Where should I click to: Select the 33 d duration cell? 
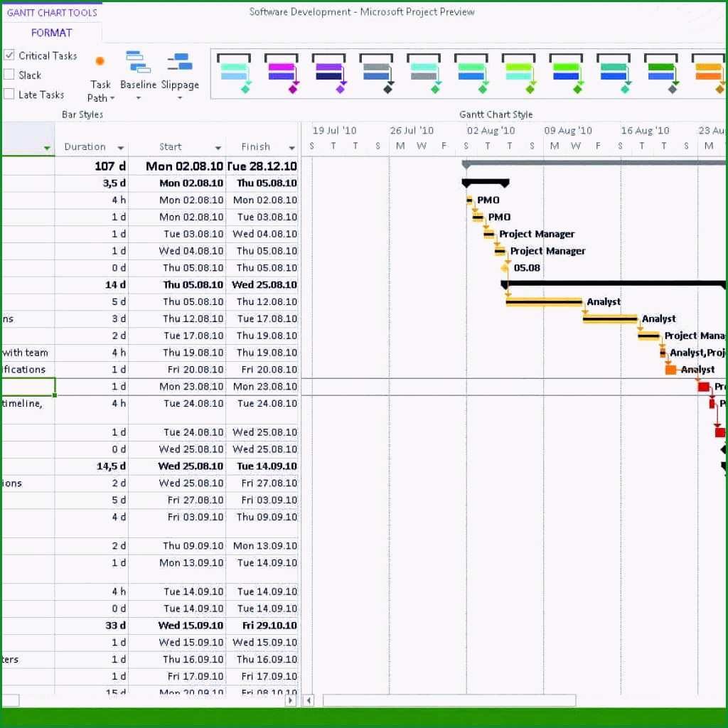click(x=92, y=626)
